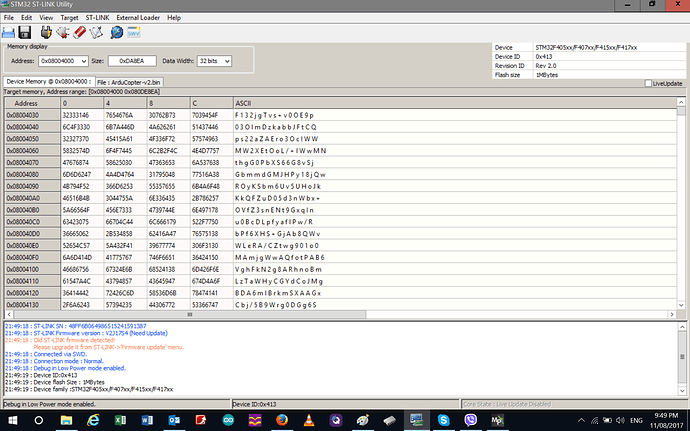Open the External Loader menu
The width and height of the screenshot is (690, 431).
coord(138,18)
